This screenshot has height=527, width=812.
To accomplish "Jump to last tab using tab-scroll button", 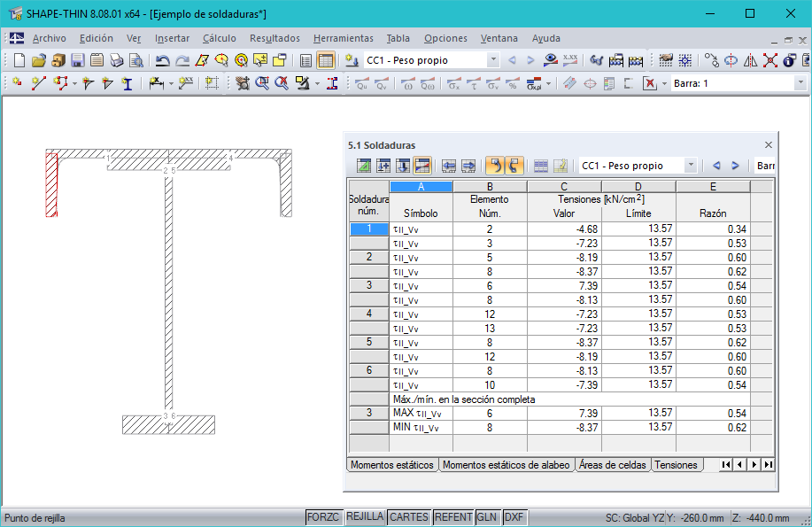I will coord(769,465).
